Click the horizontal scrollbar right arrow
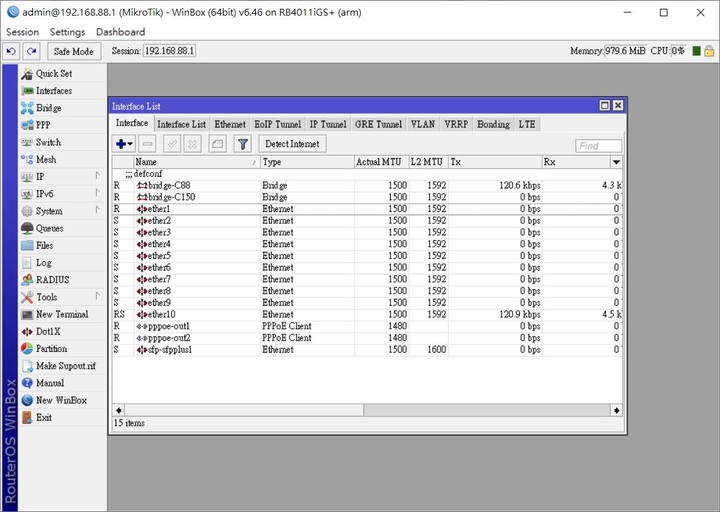This screenshot has width=720, height=512. coord(616,410)
